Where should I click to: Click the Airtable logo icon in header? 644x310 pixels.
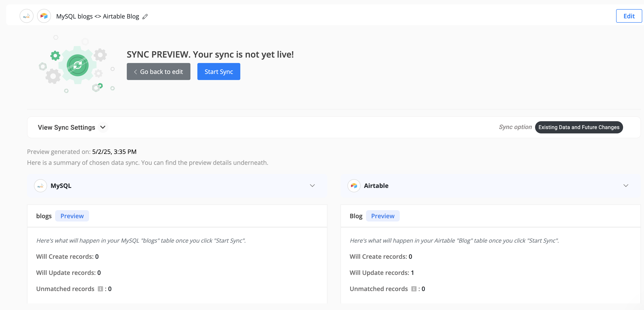44,16
